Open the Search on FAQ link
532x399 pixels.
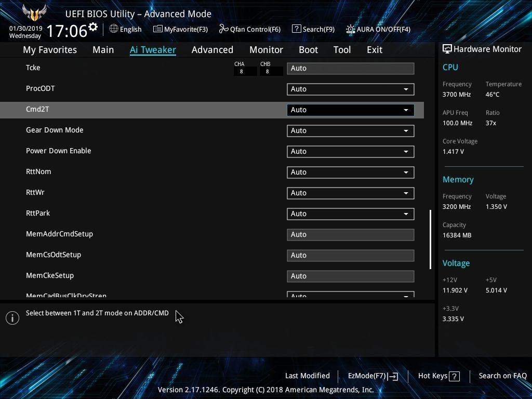(x=502, y=376)
